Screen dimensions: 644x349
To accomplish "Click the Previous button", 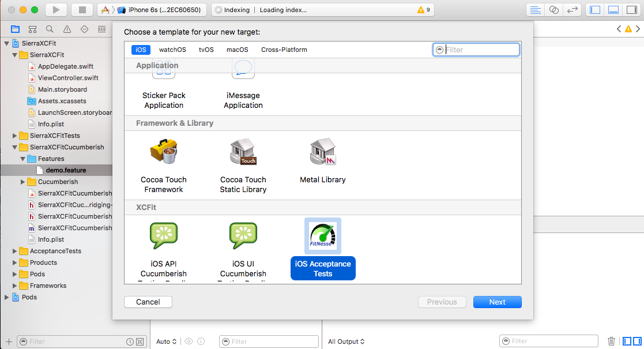I will pos(442,302).
